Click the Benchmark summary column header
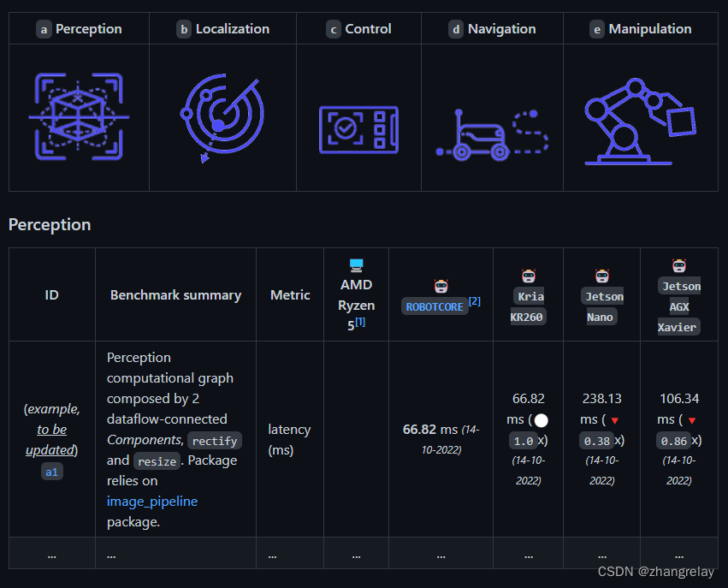 (176, 295)
